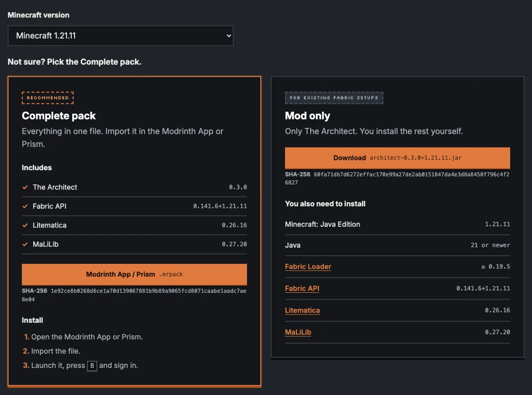Click the RECOMMENDED badge
The height and width of the screenshot is (395, 532).
tap(48, 98)
